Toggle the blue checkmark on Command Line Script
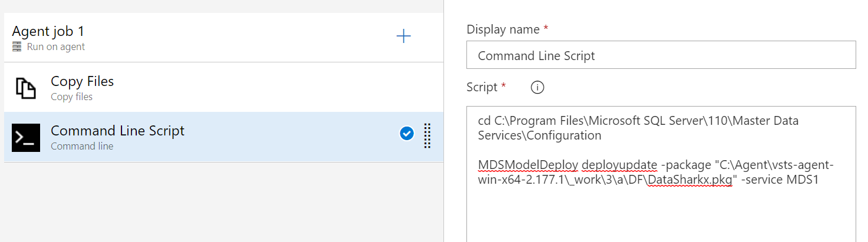 (x=406, y=134)
